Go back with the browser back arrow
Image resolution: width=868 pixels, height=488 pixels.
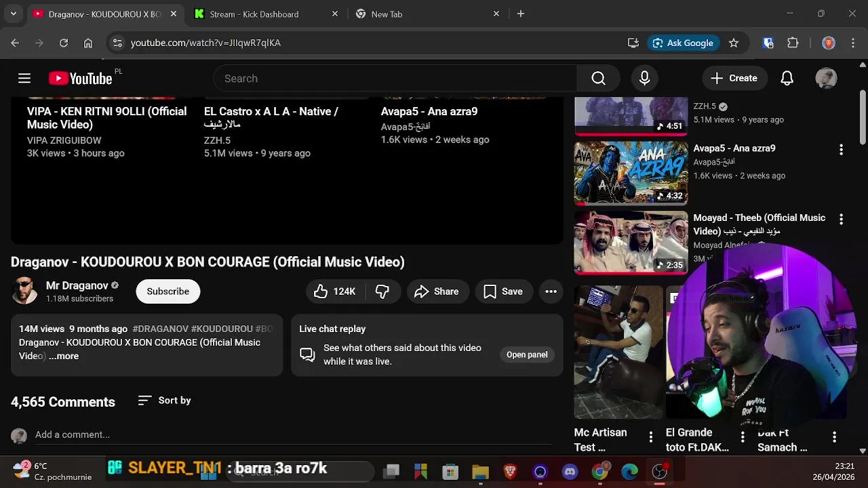coord(15,43)
